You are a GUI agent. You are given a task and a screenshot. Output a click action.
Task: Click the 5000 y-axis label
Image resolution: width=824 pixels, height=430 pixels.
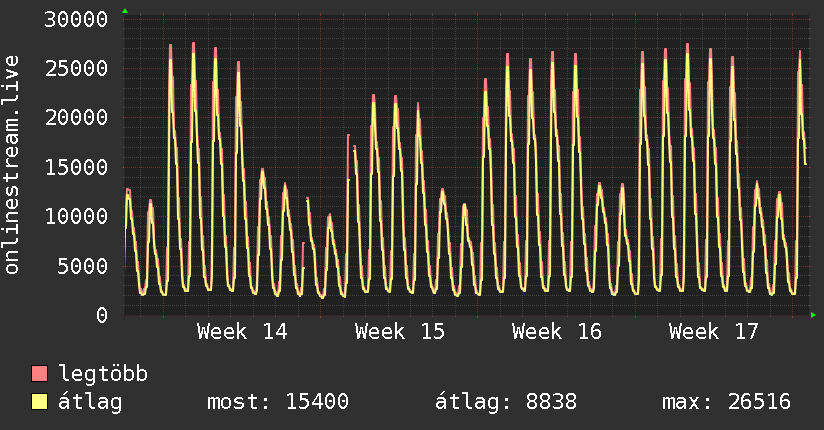[x=83, y=266]
